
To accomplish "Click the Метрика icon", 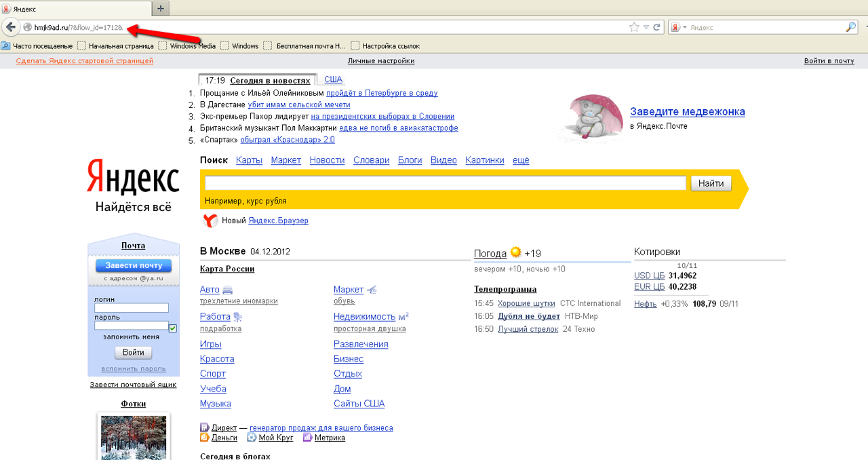I will 307,438.
